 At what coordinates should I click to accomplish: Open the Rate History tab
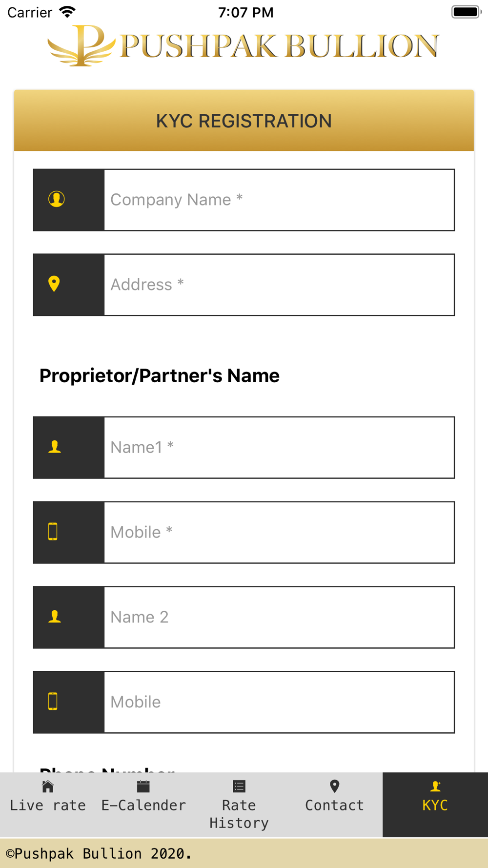click(x=239, y=805)
